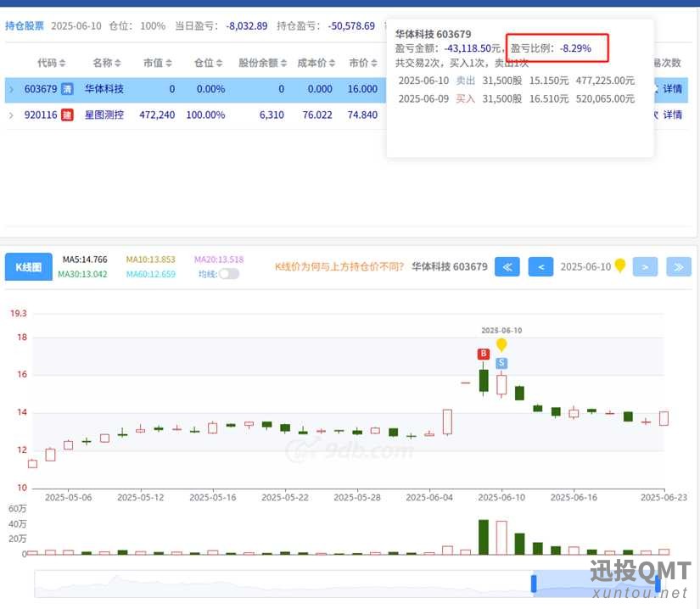Click the 盈亏金额 -43,118.50元 value
The width and height of the screenshot is (700, 609).
point(473,48)
